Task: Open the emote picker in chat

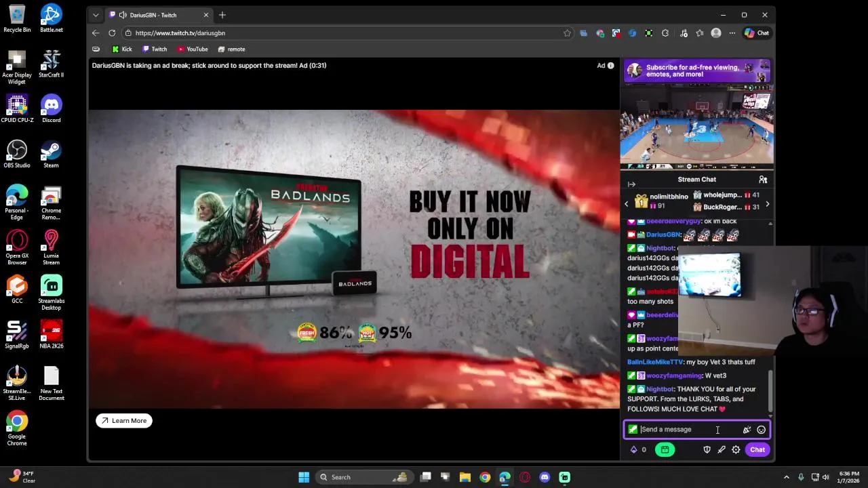Action: pyautogui.click(x=761, y=430)
